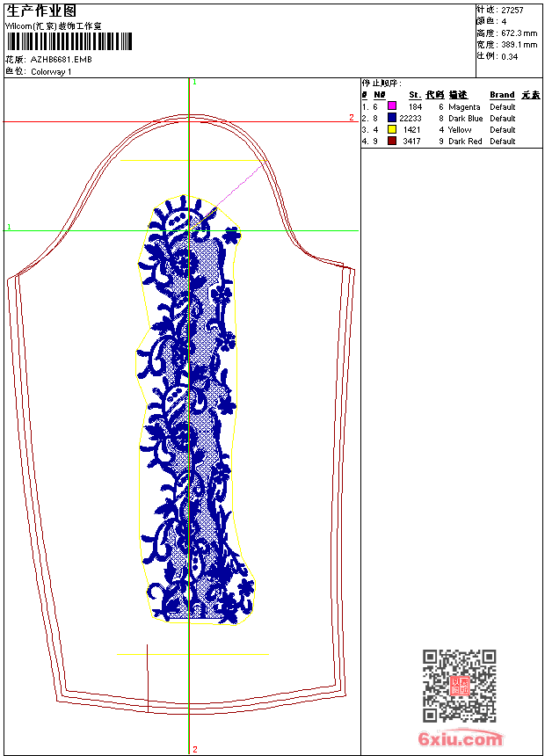The image size is (545, 756).
Task: Click the St. column header
Action: point(415,95)
